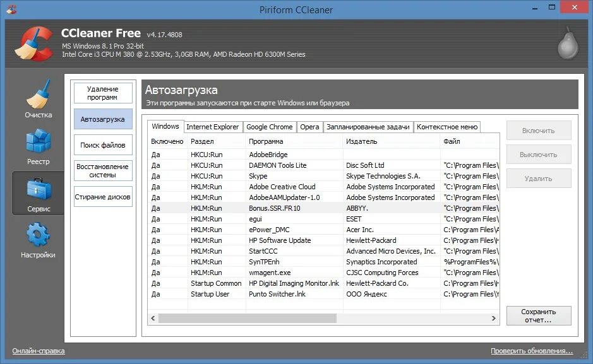Image resolution: width=593 pixels, height=364 pixels.
Task: Click the Включить button
Action: tap(539, 131)
